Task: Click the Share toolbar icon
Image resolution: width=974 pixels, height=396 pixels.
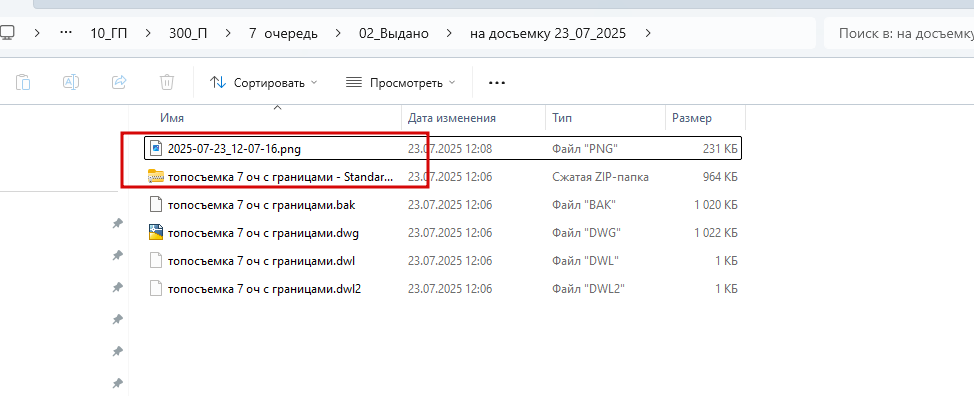Action: [119, 82]
